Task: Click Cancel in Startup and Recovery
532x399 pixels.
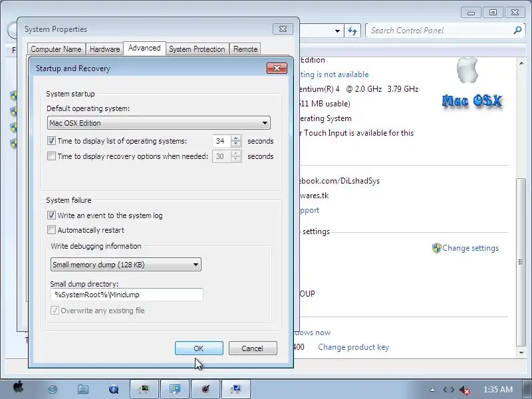Action: (253, 348)
